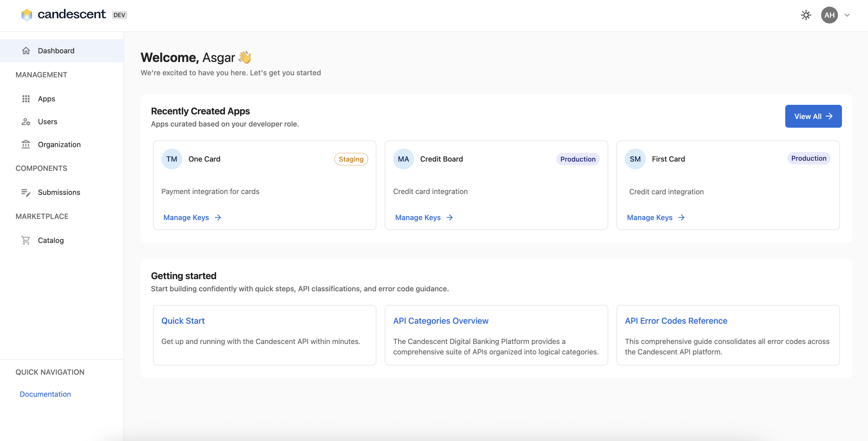
Task: Click the Organization building icon
Action: pyautogui.click(x=26, y=144)
